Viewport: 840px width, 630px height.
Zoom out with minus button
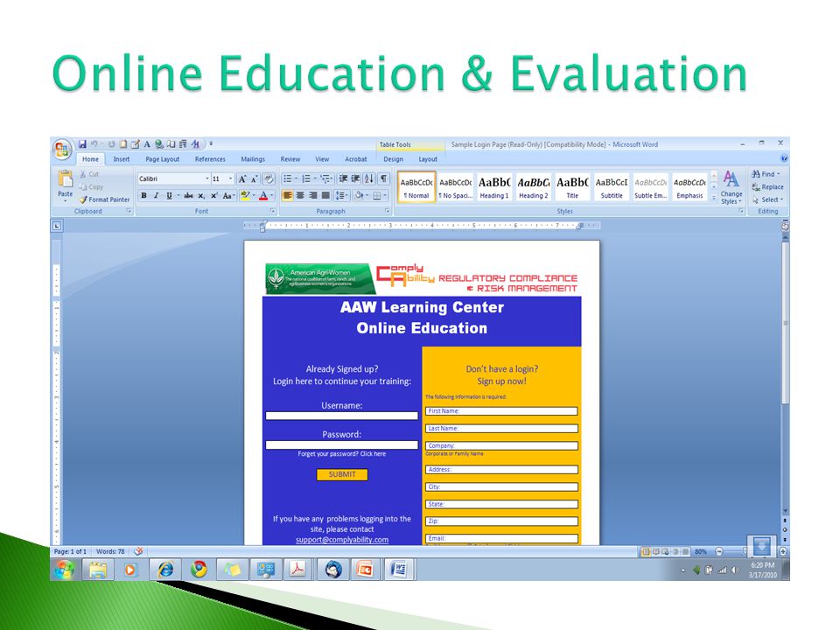(719, 551)
